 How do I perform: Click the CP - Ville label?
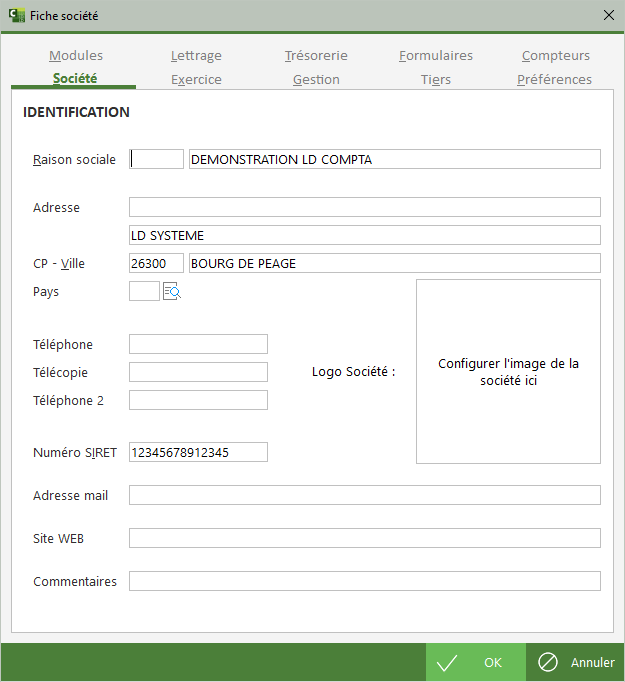(59, 264)
